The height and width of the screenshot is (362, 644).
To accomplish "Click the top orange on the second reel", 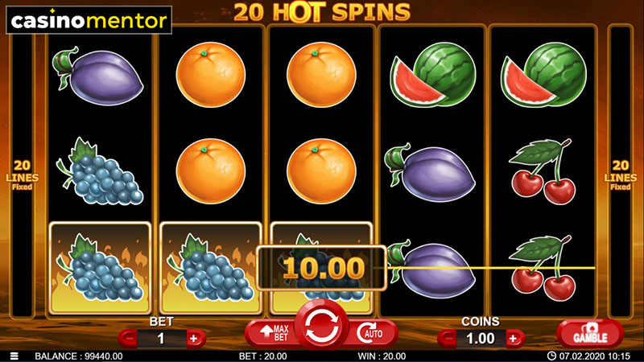I will point(211,75).
